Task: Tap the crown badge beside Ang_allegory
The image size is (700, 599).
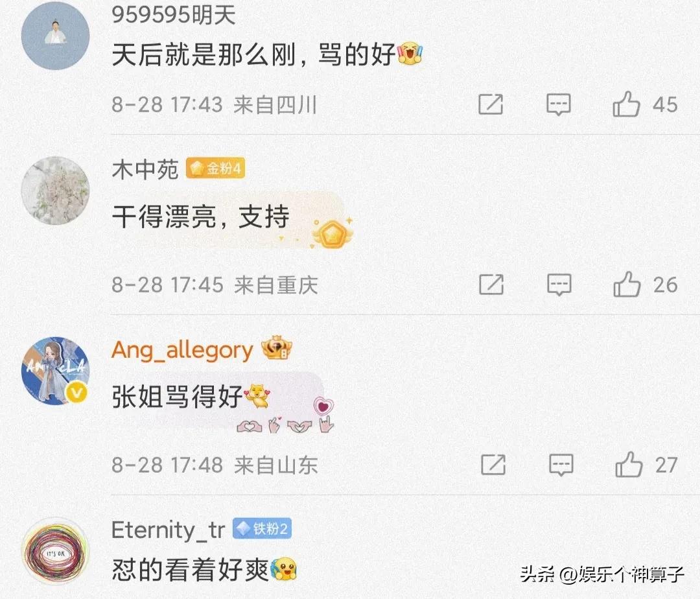Action: click(277, 348)
